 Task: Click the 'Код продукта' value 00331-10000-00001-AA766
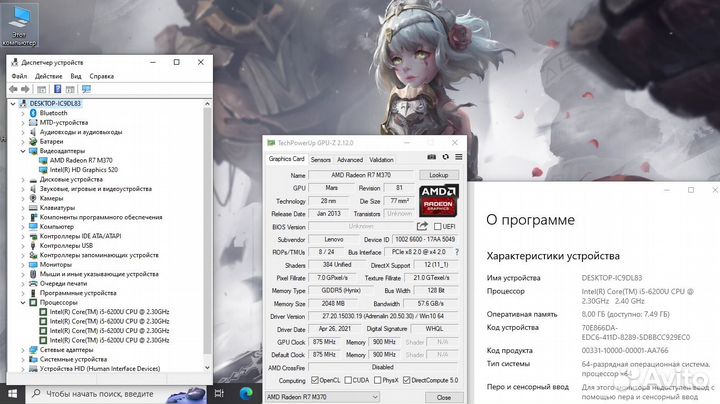tap(624, 350)
